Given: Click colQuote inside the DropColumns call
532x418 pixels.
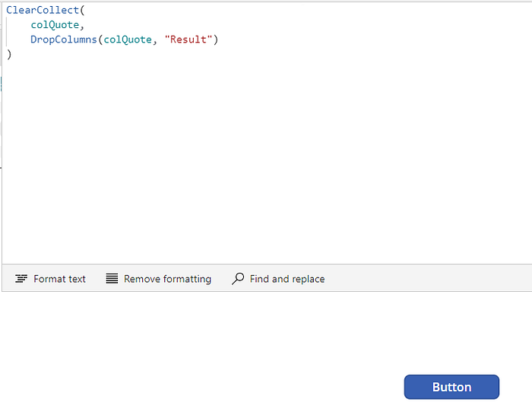Looking at the screenshot, I should 128,40.
